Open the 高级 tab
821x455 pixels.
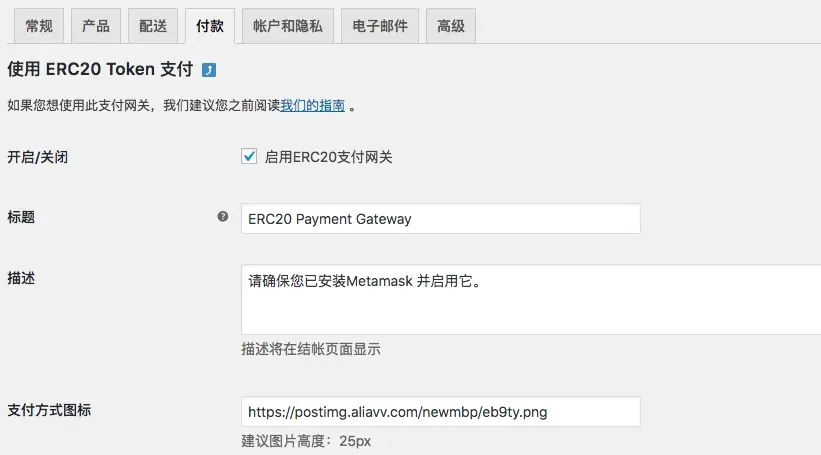point(451,26)
